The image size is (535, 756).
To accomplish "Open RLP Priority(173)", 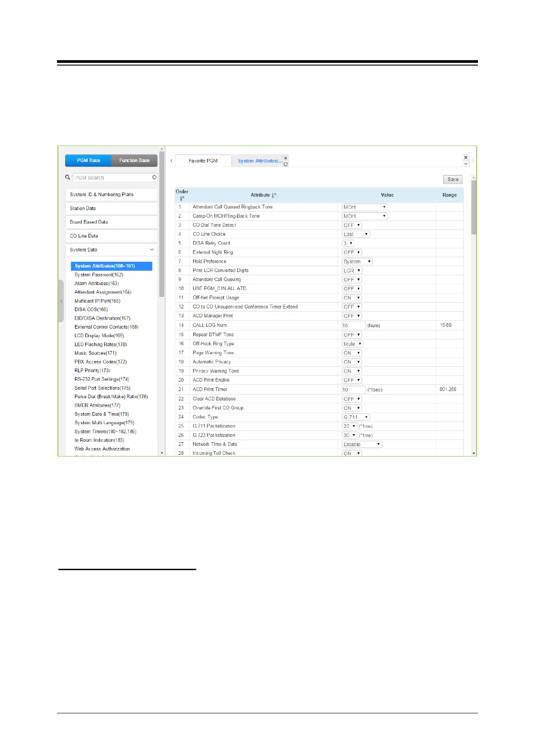I will click(92, 370).
